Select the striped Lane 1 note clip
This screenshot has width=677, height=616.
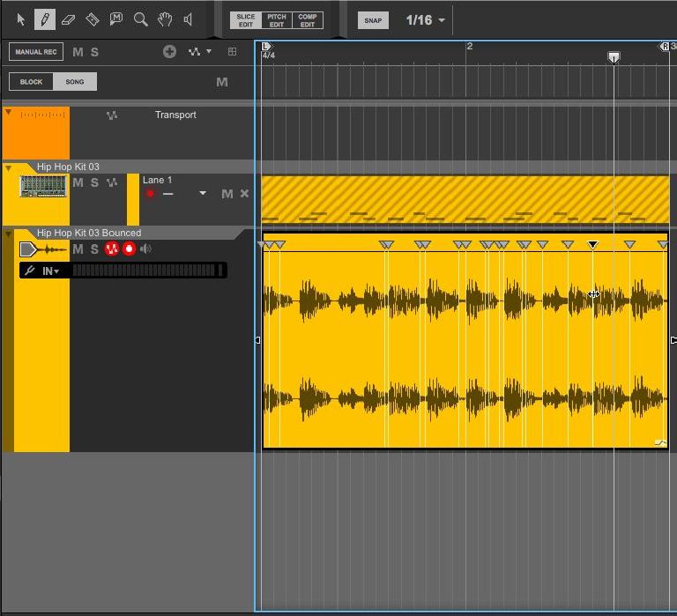(x=465, y=199)
